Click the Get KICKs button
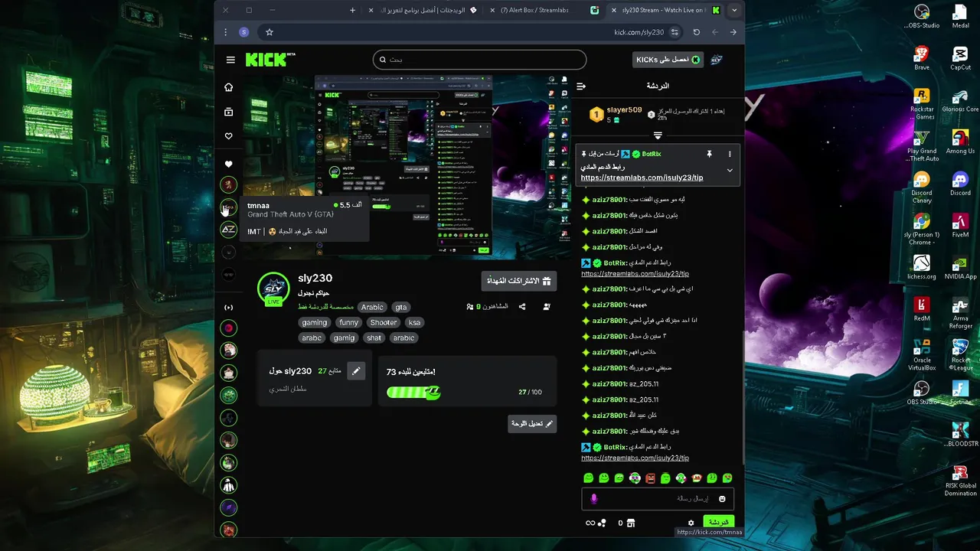 click(668, 60)
